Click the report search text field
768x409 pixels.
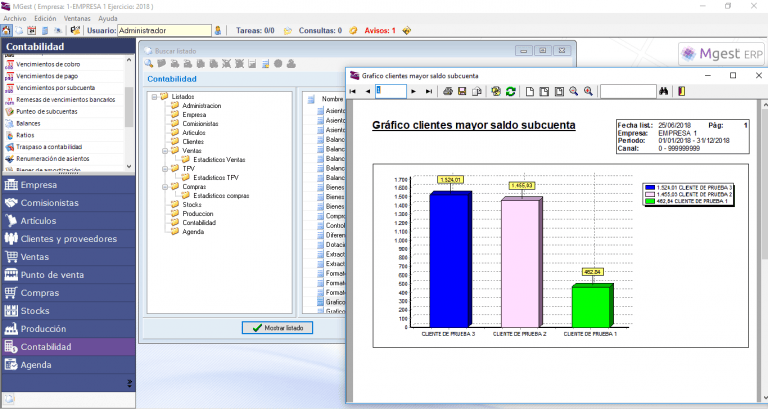click(x=628, y=92)
